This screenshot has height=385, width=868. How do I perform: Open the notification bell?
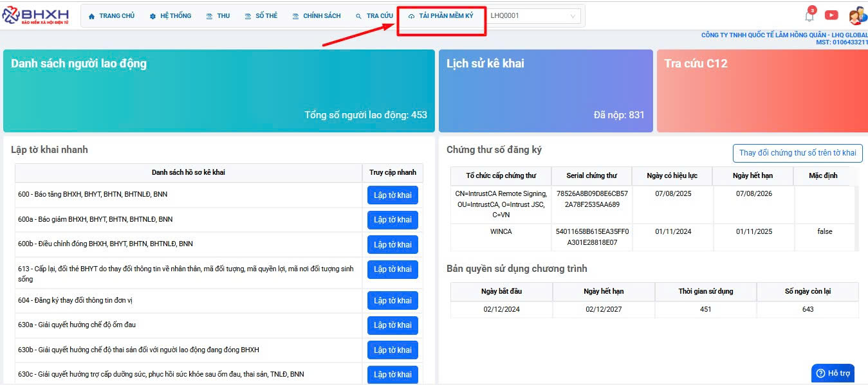(809, 17)
